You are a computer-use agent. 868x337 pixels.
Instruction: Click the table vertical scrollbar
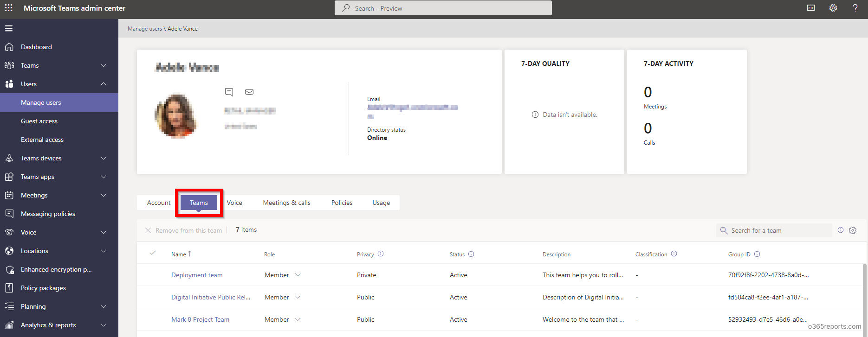pyautogui.click(x=864, y=300)
